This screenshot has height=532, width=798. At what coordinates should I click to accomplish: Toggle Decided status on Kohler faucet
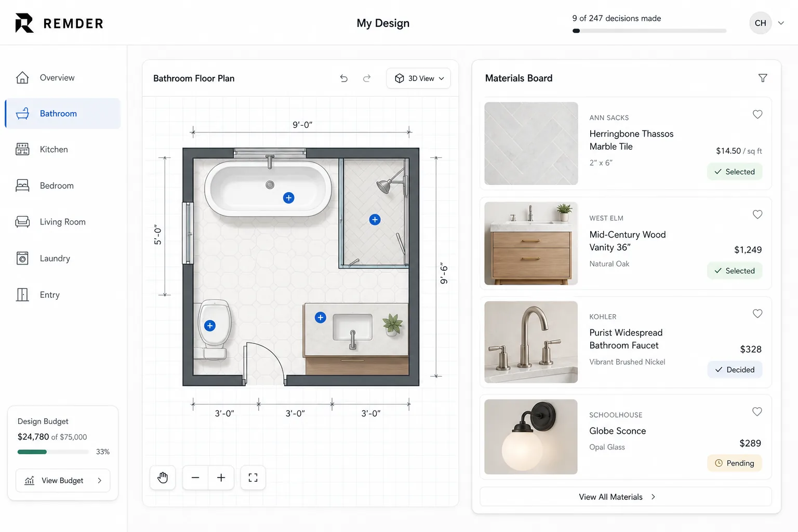point(735,369)
